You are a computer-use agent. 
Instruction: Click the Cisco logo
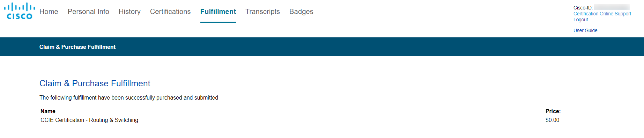pos(20,11)
